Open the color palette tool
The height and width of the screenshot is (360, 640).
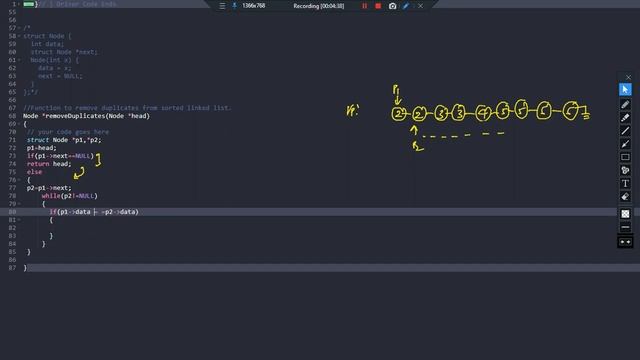coord(625,170)
